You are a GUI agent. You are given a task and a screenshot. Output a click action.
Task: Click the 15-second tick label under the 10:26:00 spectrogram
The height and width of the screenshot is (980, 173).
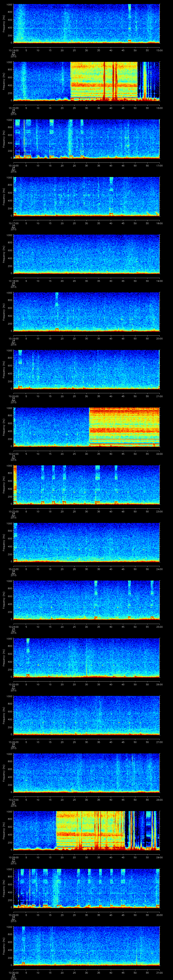(50, 742)
